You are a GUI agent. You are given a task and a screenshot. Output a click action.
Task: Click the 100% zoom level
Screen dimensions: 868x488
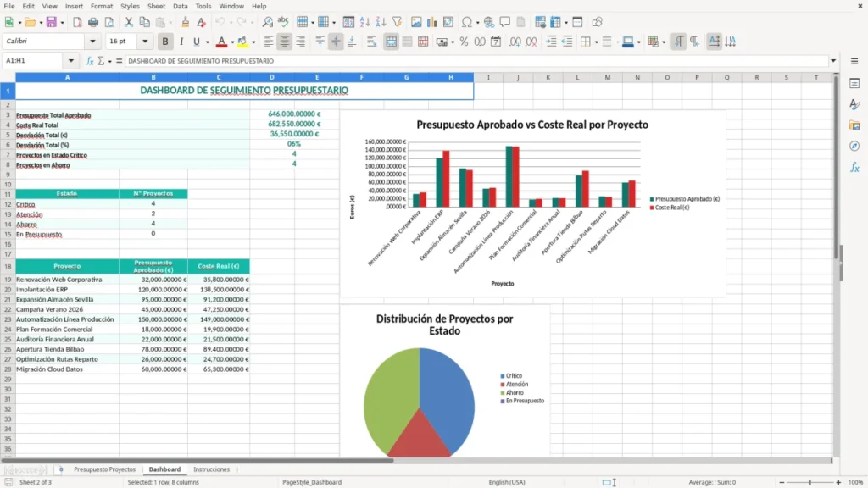[856, 482]
